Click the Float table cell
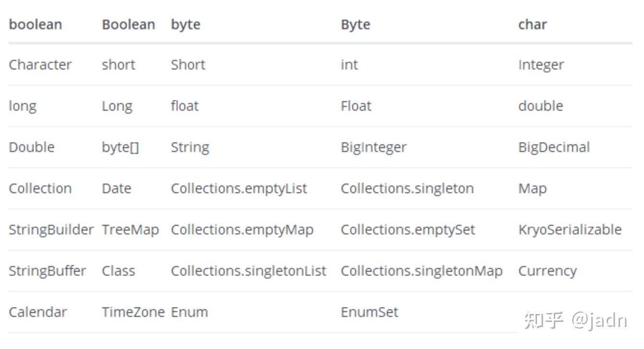Screen dimensions: 644x349 click(x=356, y=106)
